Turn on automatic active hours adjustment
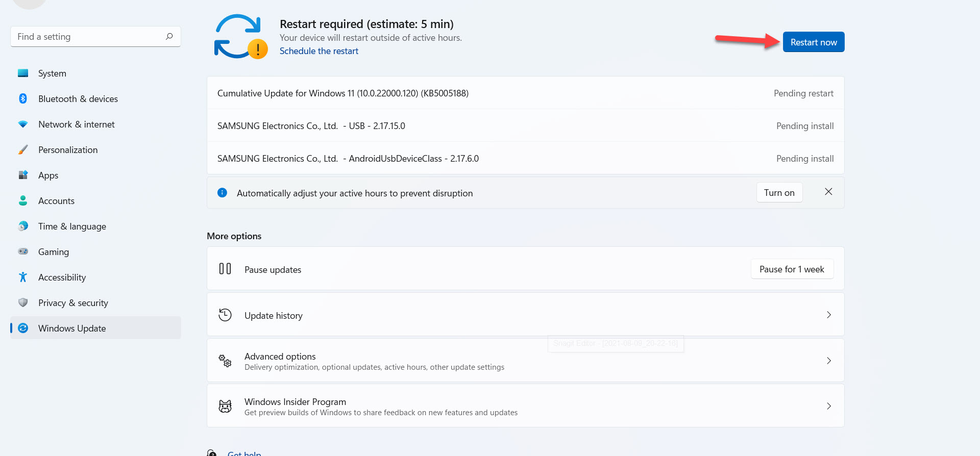Image resolution: width=980 pixels, height=456 pixels. coord(779,192)
